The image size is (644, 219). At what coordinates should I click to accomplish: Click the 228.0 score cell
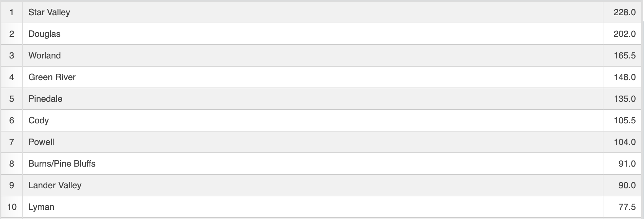[624, 12]
